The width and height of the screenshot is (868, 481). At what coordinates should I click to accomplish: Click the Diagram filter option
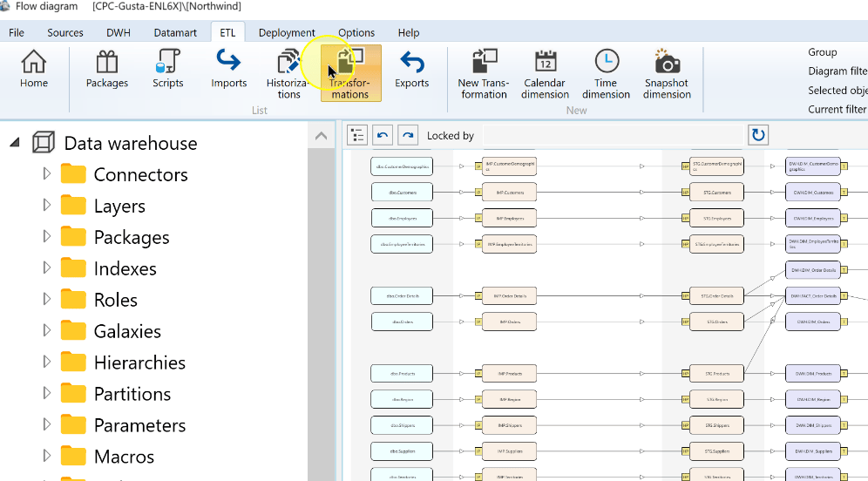(x=837, y=71)
